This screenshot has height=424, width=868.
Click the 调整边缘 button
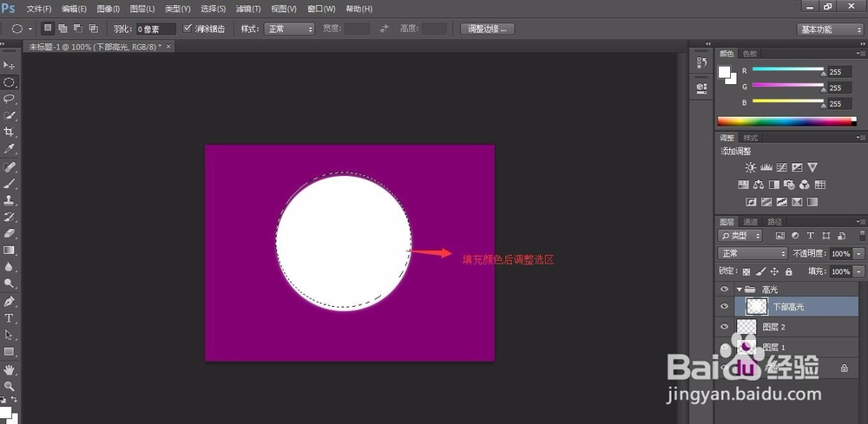pyautogui.click(x=487, y=29)
